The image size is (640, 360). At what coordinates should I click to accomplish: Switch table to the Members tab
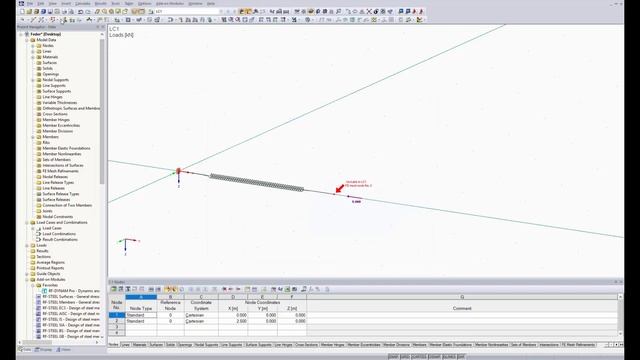[419, 345]
